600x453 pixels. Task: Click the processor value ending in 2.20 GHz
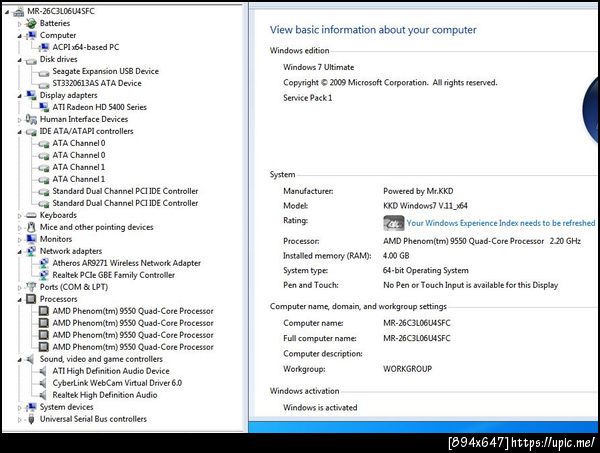482,241
